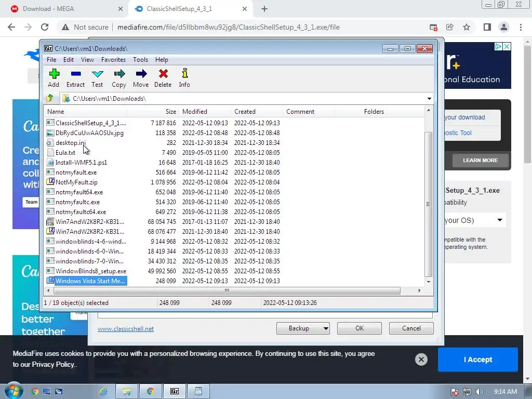Screen dimensions: 532x399
Task: Dismiss the cookie banner with X
Action: click(x=421, y=360)
